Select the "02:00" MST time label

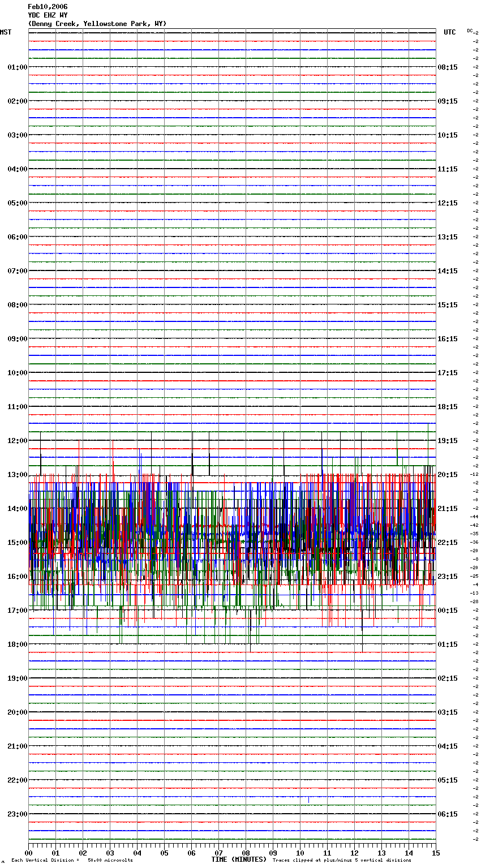tap(18, 101)
